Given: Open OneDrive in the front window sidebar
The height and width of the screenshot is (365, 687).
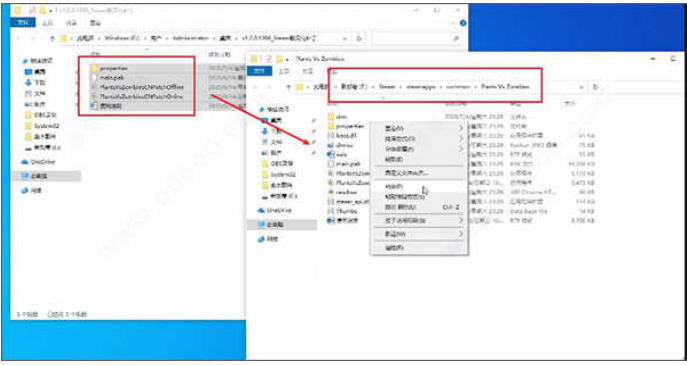Looking at the screenshot, I should pyautogui.click(x=279, y=210).
